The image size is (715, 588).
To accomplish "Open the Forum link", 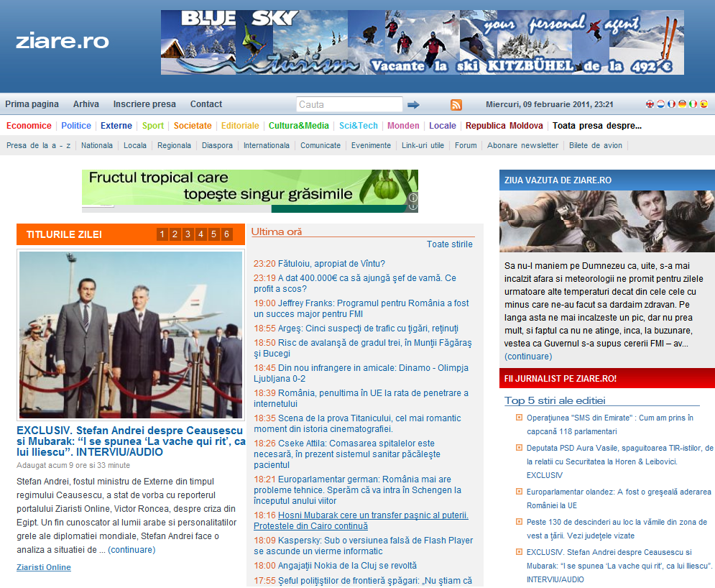I will tap(466, 145).
